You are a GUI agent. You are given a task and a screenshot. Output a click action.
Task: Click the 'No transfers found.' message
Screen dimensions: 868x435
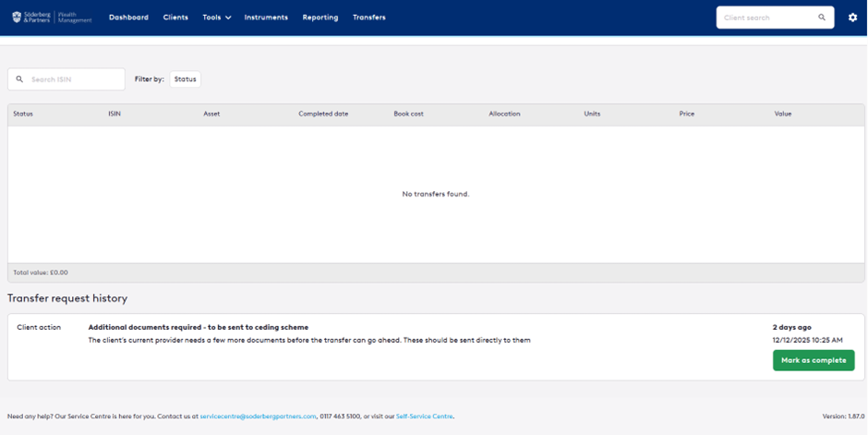tap(436, 194)
